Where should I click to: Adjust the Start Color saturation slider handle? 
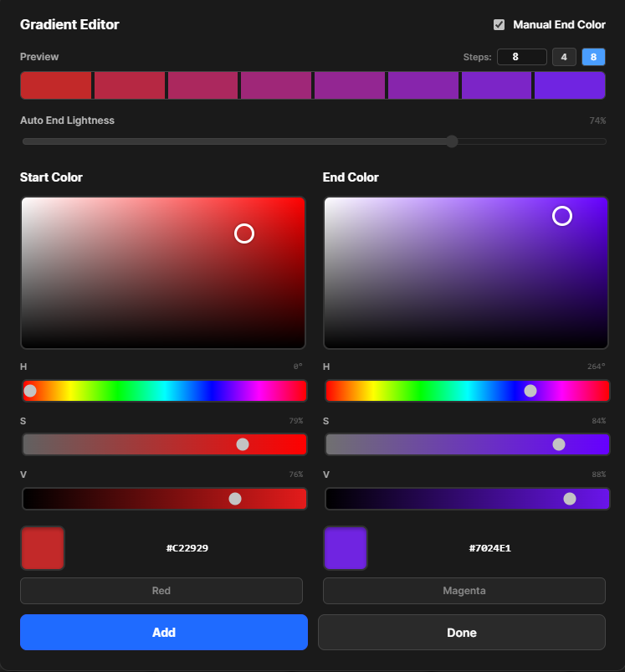[243, 444]
